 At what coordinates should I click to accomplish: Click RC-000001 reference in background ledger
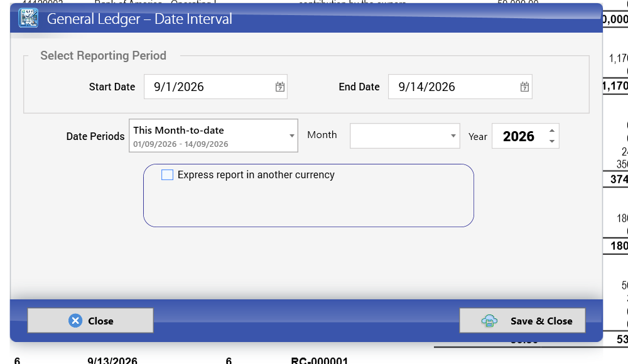click(x=319, y=360)
